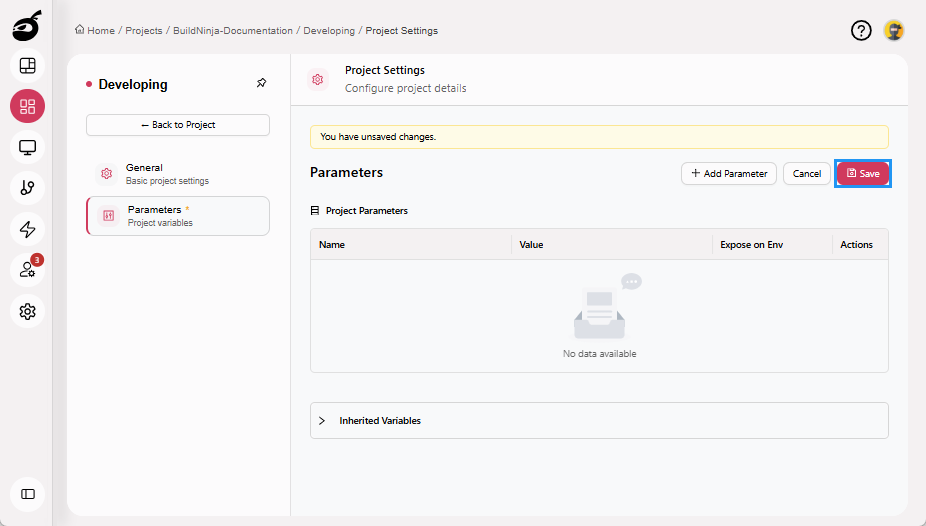Click the home icon in breadcrumb
Viewport: 926px width, 526px height.
pyautogui.click(x=80, y=30)
